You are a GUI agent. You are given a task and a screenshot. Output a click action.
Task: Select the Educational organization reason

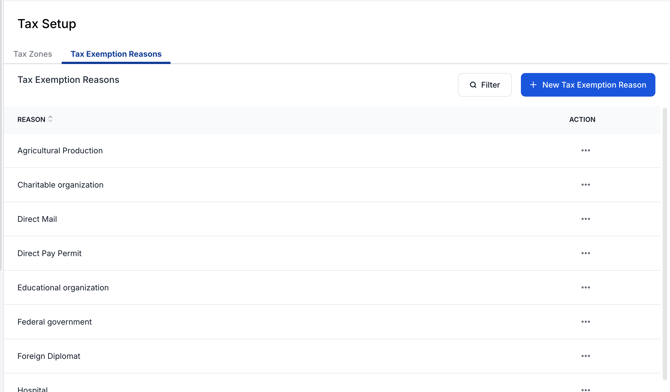pyautogui.click(x=63, y=287)
